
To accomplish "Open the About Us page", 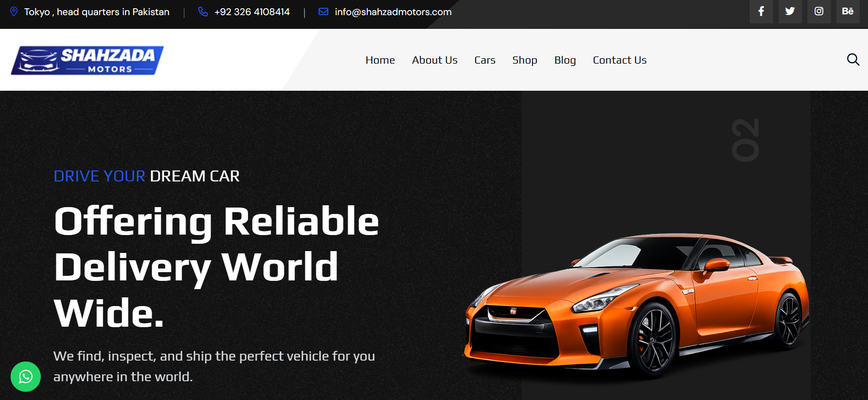I will coord(434,60).
